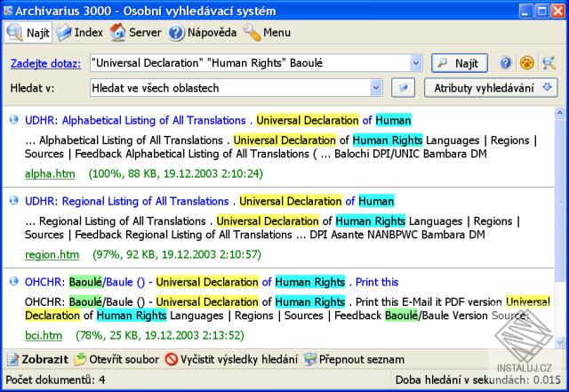This screenshot has width=569, height=392.
Task: Click the Zobrazit view button
Action: pos(37,359)
